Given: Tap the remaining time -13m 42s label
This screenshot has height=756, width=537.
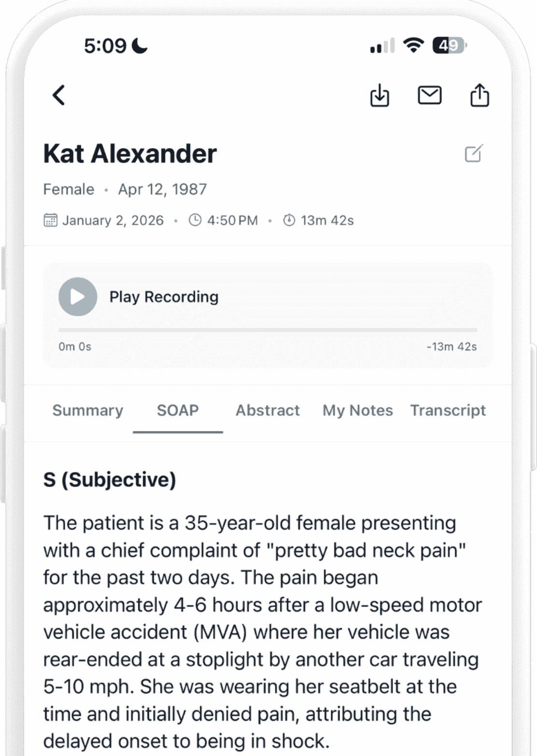Looking at the screenshot, I should 451,347.
